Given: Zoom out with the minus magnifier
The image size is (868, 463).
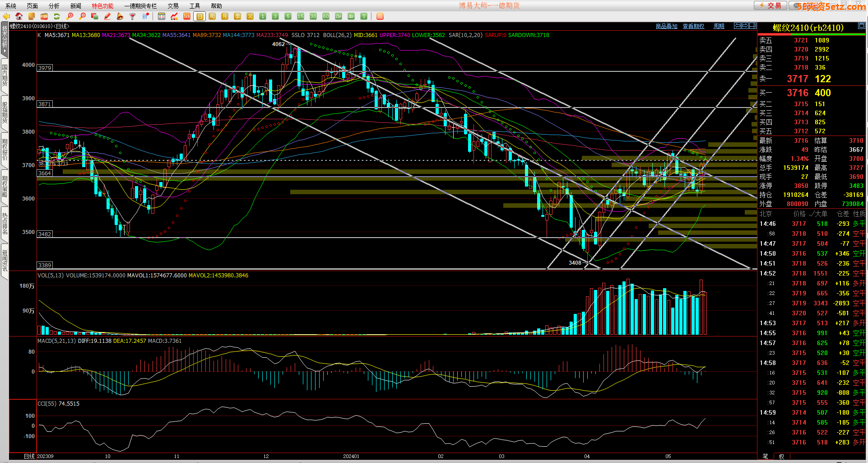Looking at the screenshot, I should (x=82, y=16).
